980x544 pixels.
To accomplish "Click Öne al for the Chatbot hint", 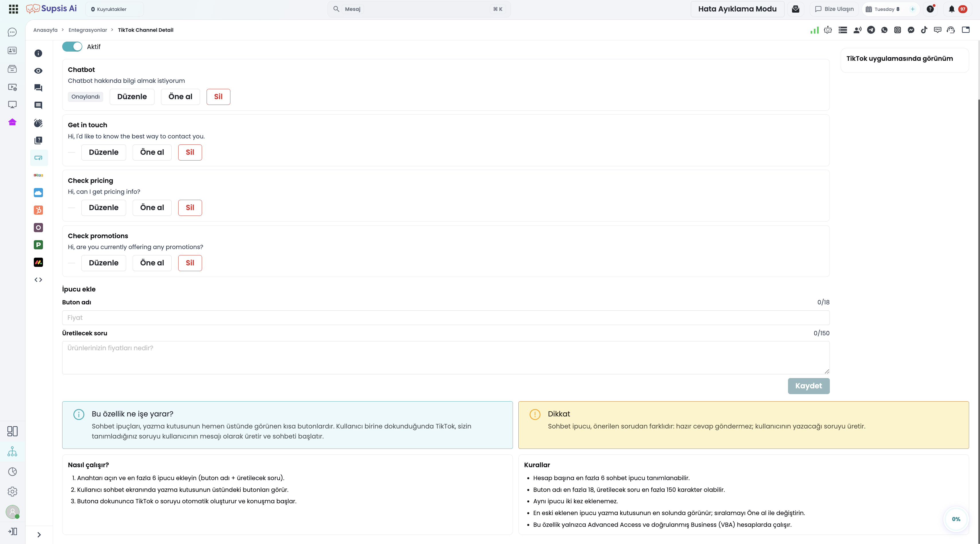I will pyautogui.click(x=180, y=97).
